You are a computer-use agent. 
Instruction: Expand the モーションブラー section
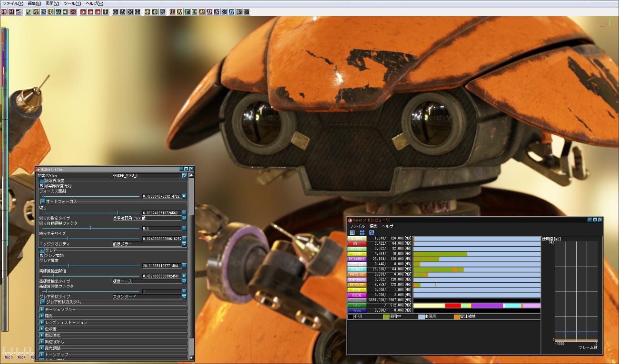point(42,309)
